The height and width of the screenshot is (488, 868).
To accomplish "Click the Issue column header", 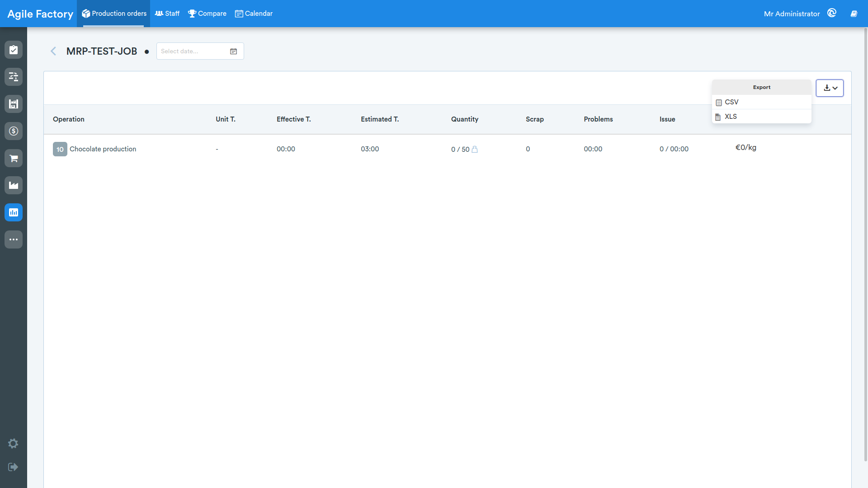I will [667, 119].
